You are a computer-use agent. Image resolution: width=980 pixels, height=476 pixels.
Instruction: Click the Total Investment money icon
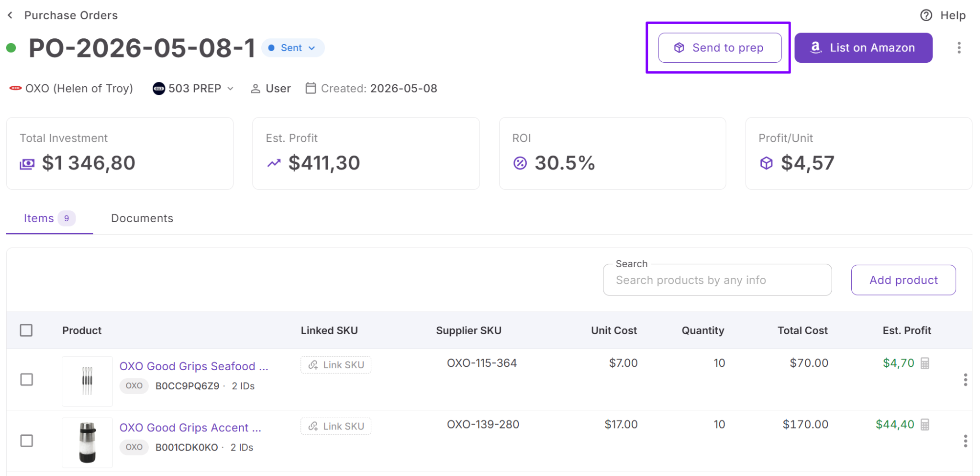[x=27, y=164]
